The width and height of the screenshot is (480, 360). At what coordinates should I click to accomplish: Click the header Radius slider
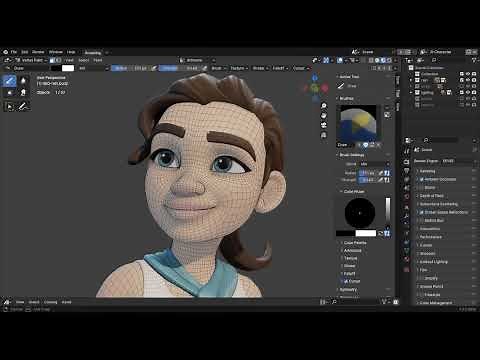point(131,68)
